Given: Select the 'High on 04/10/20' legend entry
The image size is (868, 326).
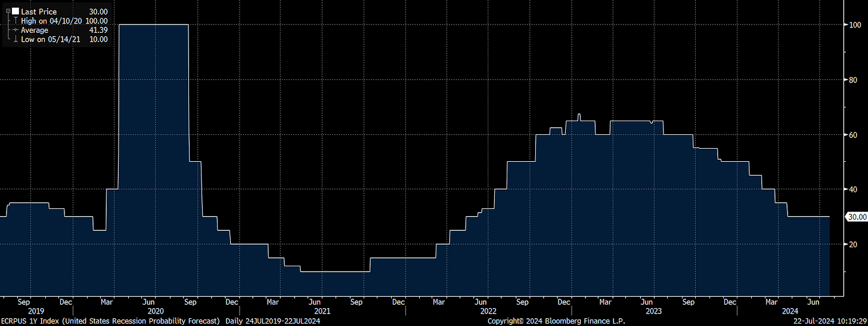Looking at the screenshot, I should click(51, 21).
